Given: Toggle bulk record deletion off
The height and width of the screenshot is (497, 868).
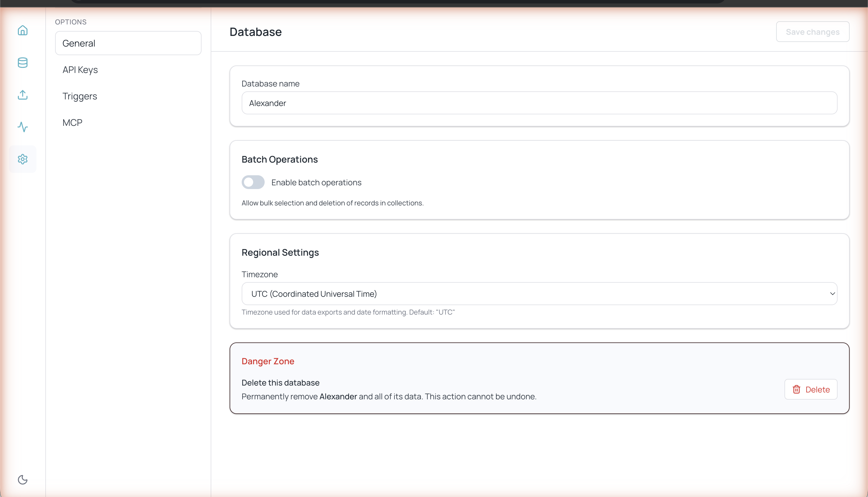Looking at the screenshot, I should pyautogui.click(x=253, y=182).
